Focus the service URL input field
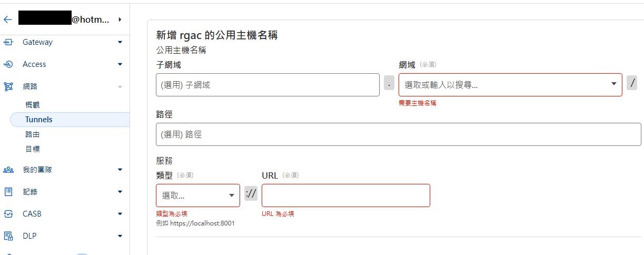Image resolution: width=644 pixels, height=255 pixels. (345, 195)
